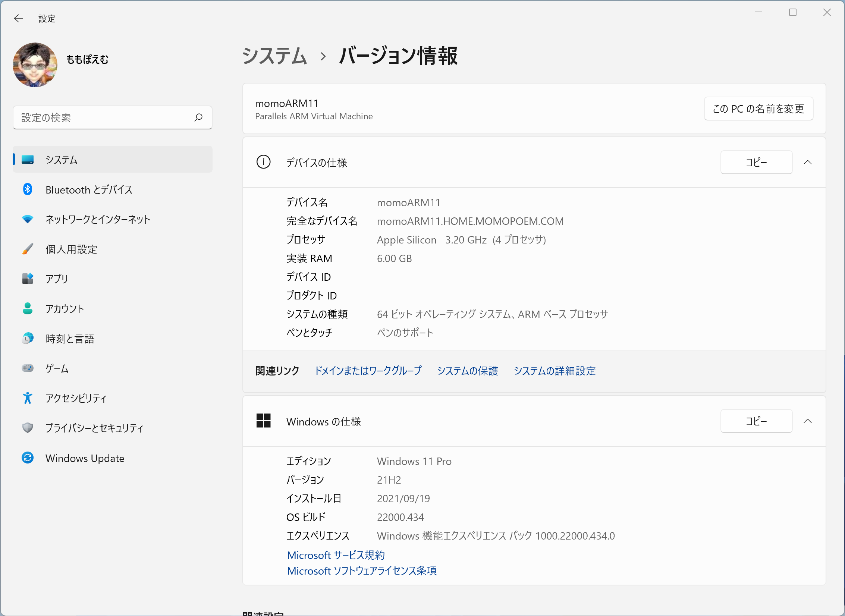Viewport: 845px width, 616px height.
Task: Select ゲーム in the sidebar
Action: (x=112, y=368)
